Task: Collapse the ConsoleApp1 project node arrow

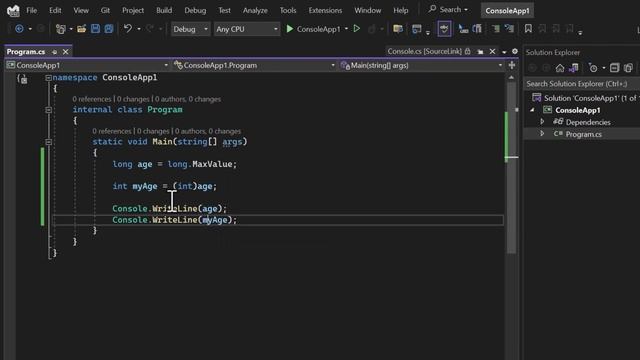Action: coord(532,110)
